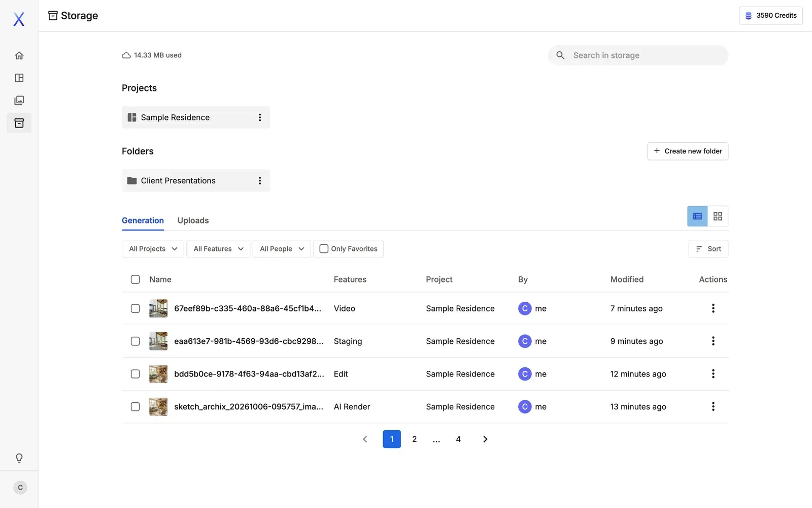This screenshot has width=812, height=508.
Task: Click the credits coin icon
Action: pos(749,16)
